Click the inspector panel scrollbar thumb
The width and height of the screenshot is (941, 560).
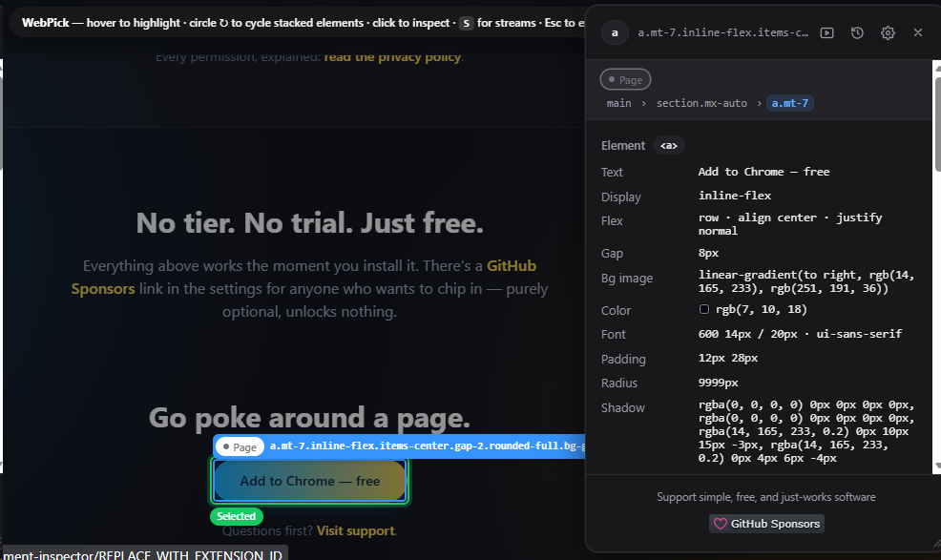tap(937, 124)
